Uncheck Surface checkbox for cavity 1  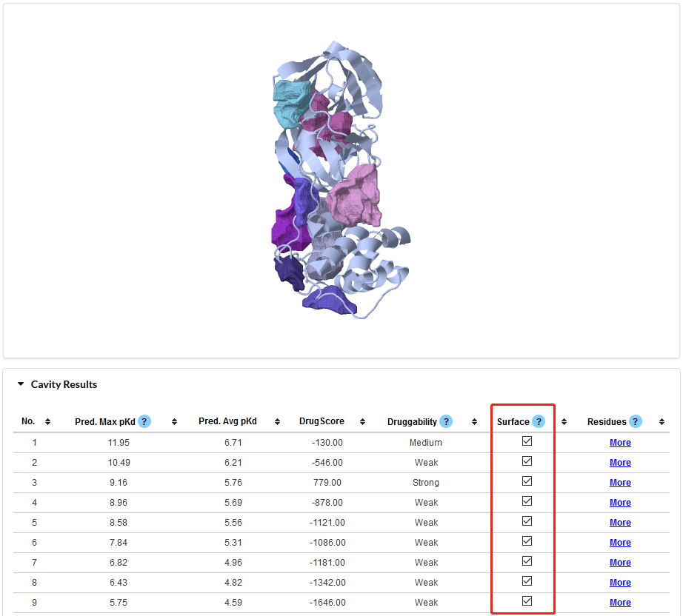click(x=527, y=441)
